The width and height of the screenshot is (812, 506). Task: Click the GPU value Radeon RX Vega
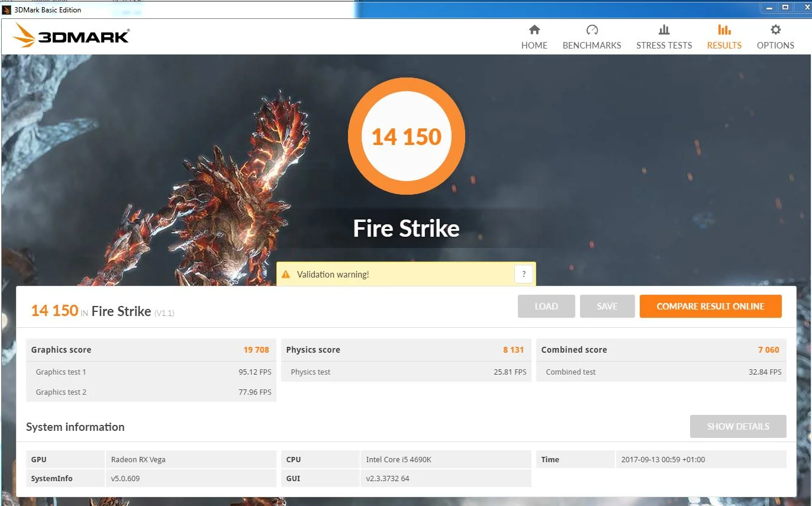pos(138,460)
